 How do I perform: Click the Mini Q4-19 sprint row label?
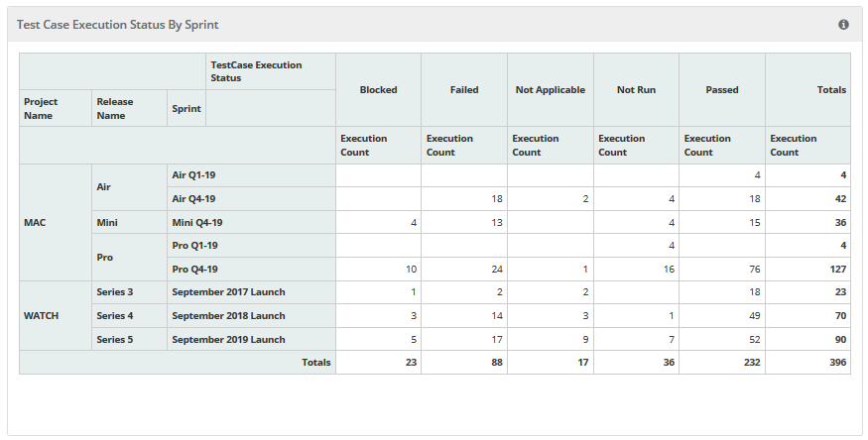(x=251, y=222)
